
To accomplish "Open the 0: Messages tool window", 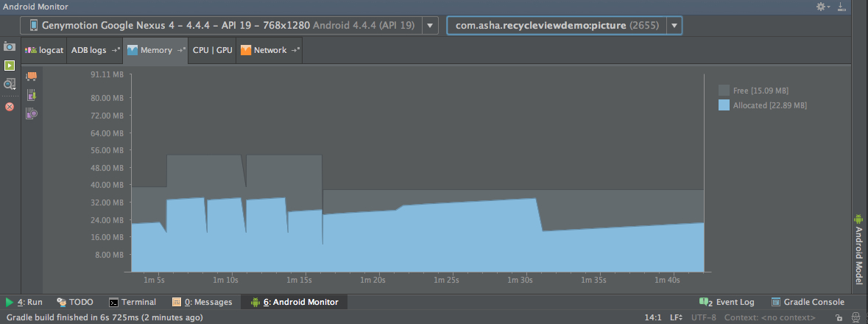I will (x=202, y=303).
